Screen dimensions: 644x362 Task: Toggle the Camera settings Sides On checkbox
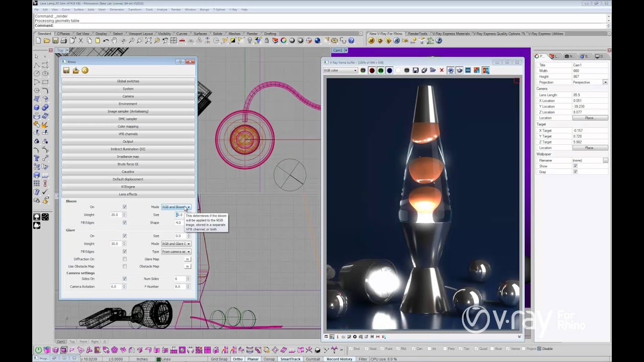click(x=125, y=279)
